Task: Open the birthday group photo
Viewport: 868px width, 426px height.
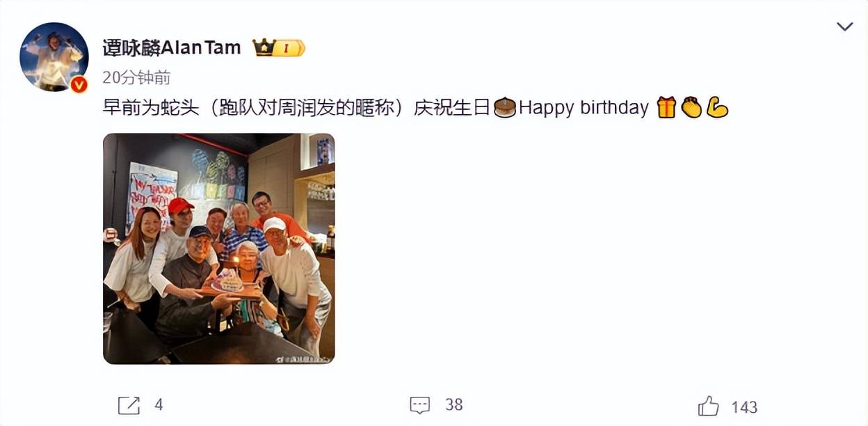Action: (x=219, y=248)
